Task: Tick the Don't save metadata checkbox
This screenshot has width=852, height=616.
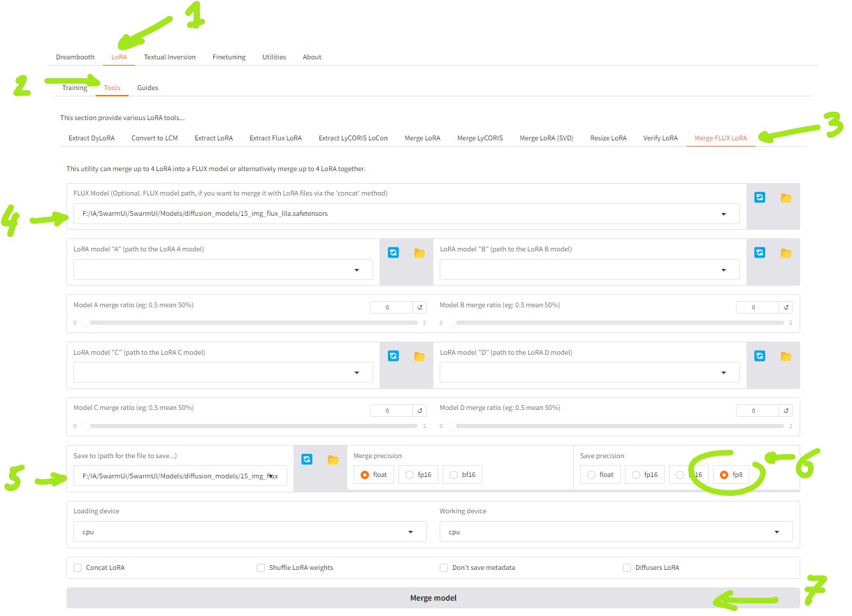Action: (x=444, y=568)
